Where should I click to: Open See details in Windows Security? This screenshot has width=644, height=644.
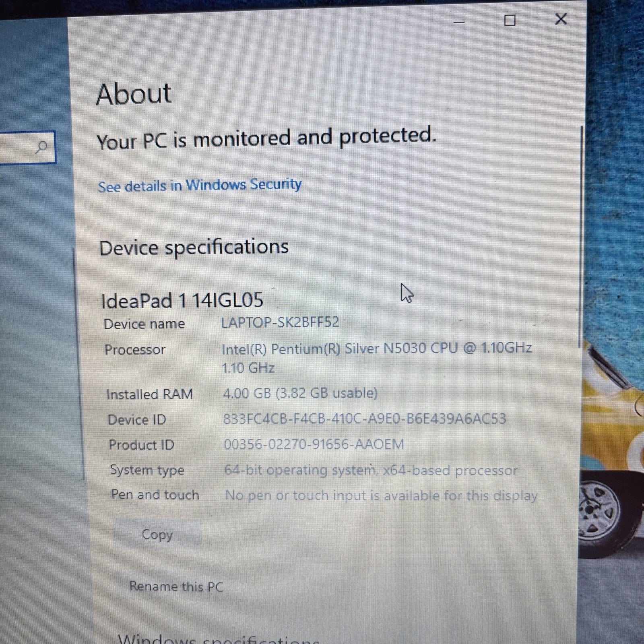pyautogui.click(x=200, y=186)
